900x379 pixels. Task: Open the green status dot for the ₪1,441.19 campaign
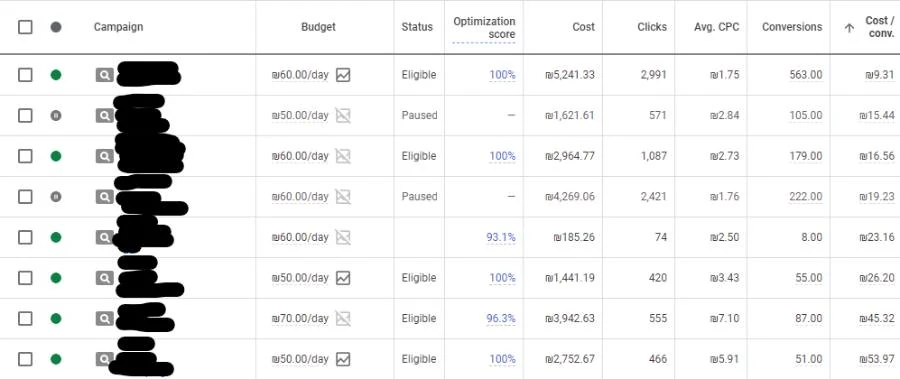pyautogui.click(x=56, y=278)
